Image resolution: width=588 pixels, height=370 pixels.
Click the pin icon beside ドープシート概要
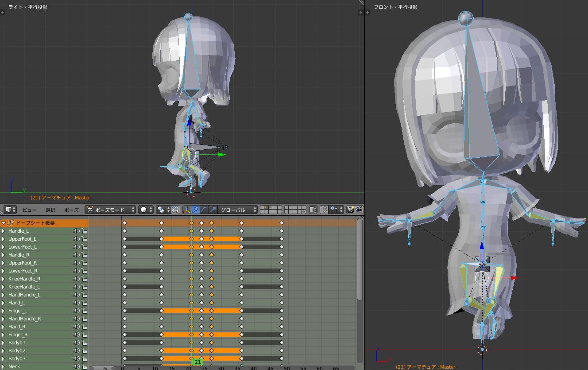12,223
